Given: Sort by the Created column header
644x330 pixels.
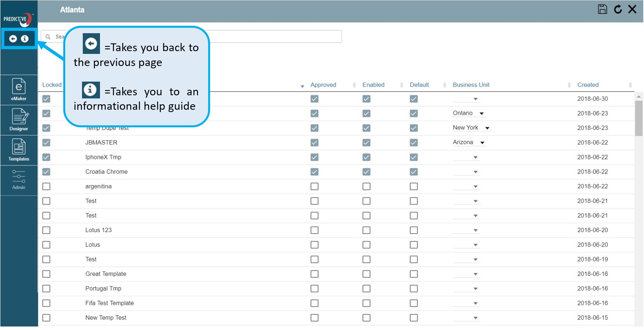Looking at the screenshot, I should click(x=588, y=85).
